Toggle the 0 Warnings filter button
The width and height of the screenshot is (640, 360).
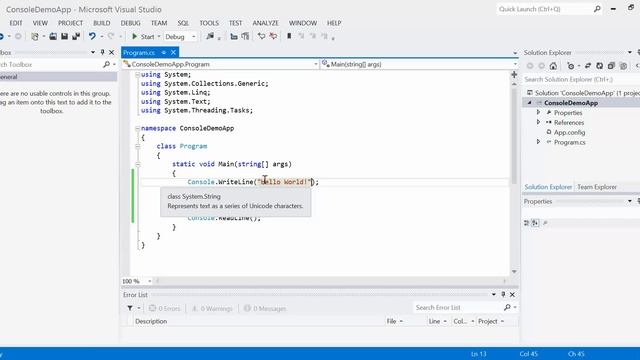[x=212, y=308]
